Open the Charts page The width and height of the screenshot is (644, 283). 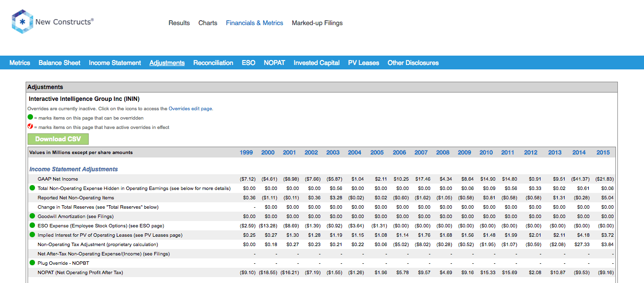(208, 23)
